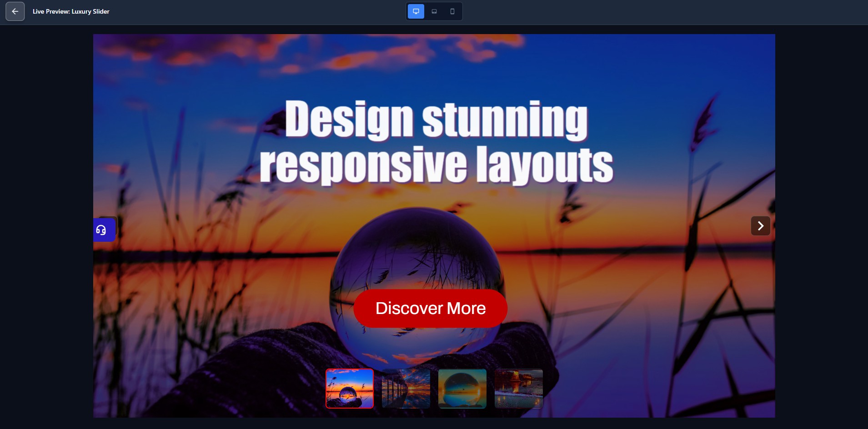Switch to mobile phone preview mode
This screenshot has width=868, height=429.
(452, 11)
